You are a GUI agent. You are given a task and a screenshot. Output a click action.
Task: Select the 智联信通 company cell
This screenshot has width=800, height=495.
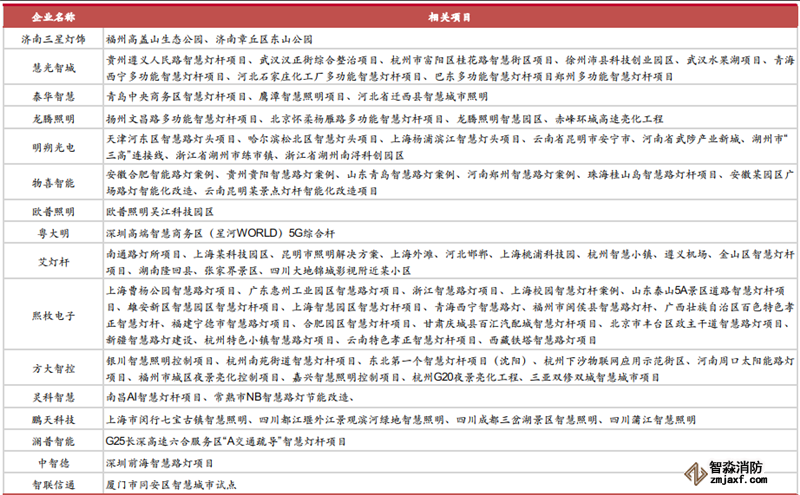(51, 482)
